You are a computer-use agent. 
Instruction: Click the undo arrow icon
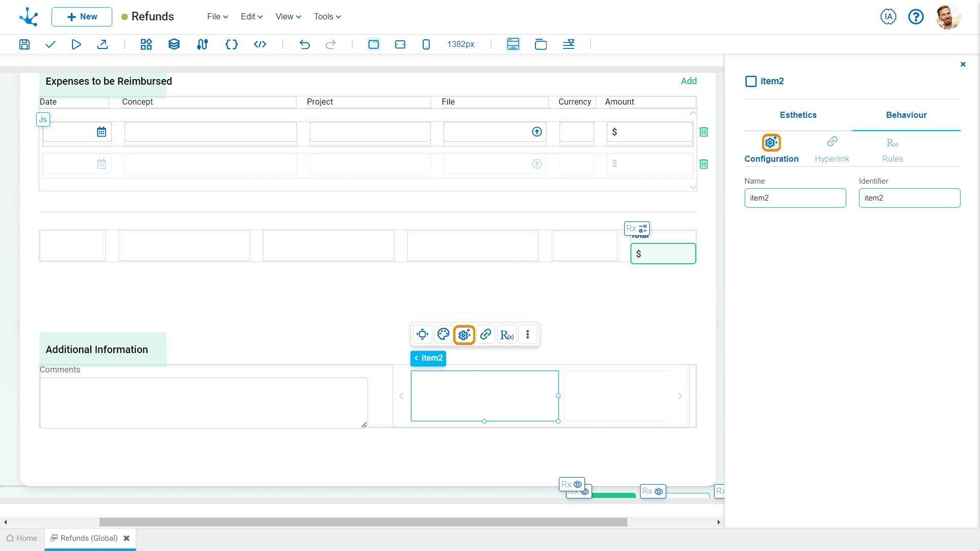point(305,44)
